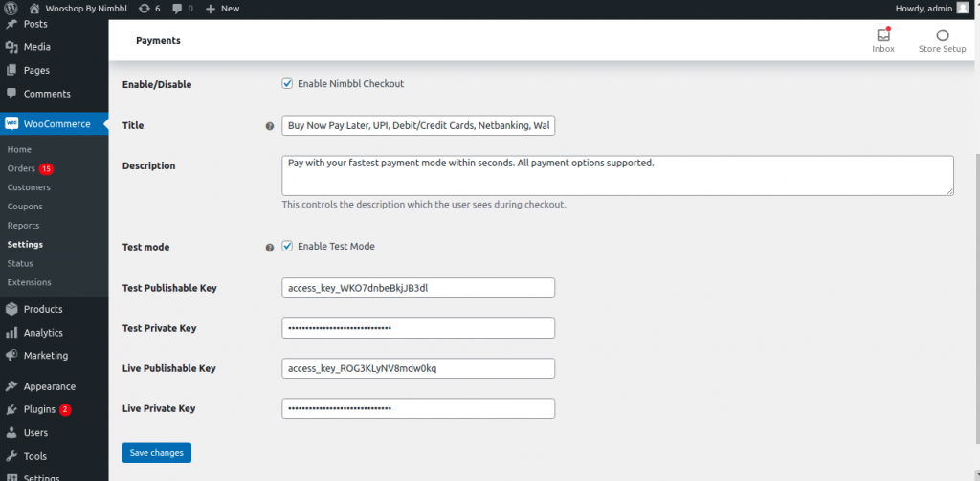Click the Tools wrench icon
The image size is (980, 481).
(x=11, y=457)
